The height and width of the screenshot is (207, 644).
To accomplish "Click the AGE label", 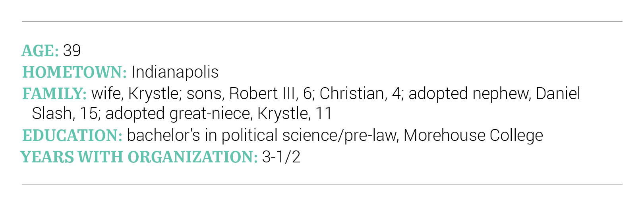I will (40, 51).
